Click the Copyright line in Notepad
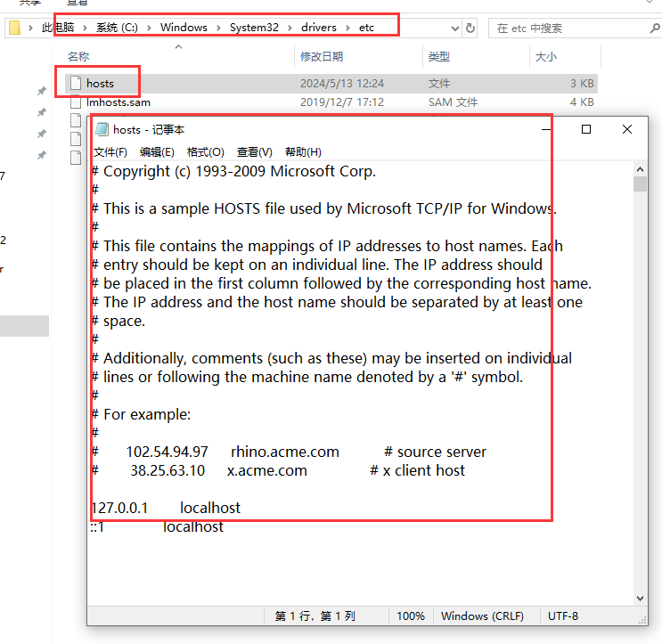 tap(234, 171)
